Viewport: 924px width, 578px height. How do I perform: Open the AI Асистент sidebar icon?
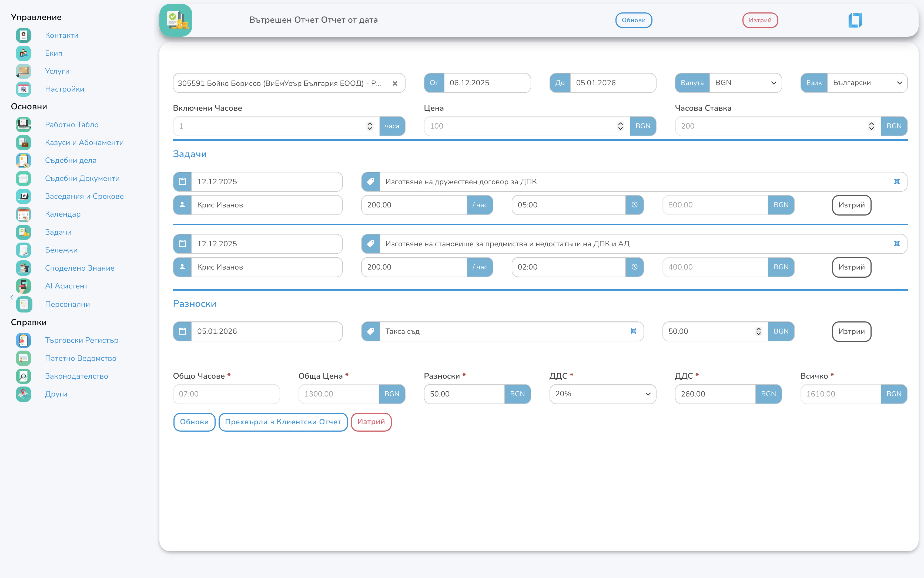[x=23, y=286]
